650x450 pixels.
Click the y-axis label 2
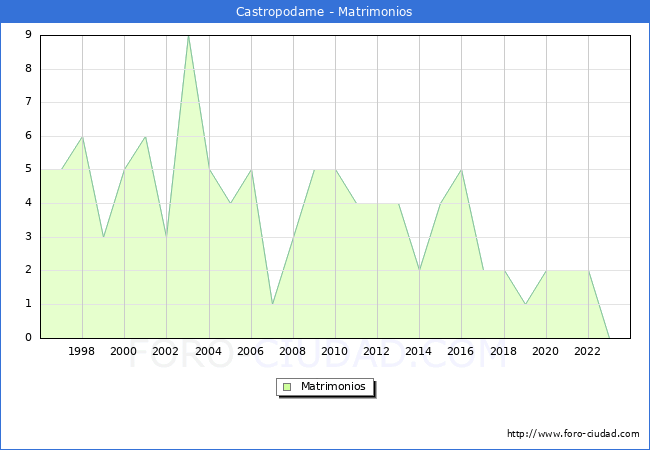coord(29,270)
